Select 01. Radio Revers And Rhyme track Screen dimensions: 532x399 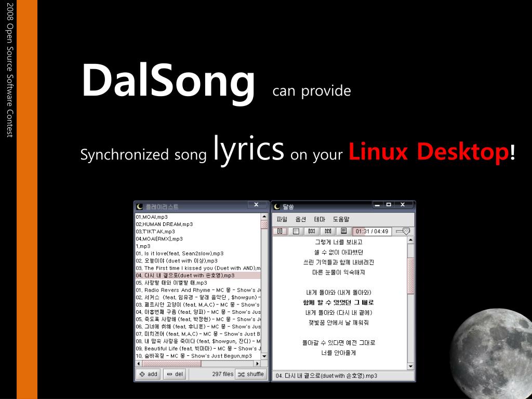point(198,290)
